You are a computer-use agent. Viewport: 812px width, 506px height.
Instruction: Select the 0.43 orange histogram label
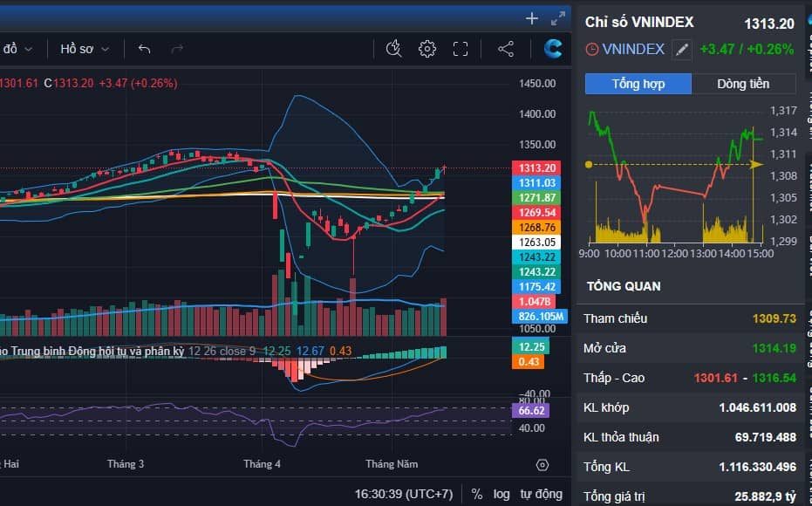pyautogui.click(x=529, y=361)
